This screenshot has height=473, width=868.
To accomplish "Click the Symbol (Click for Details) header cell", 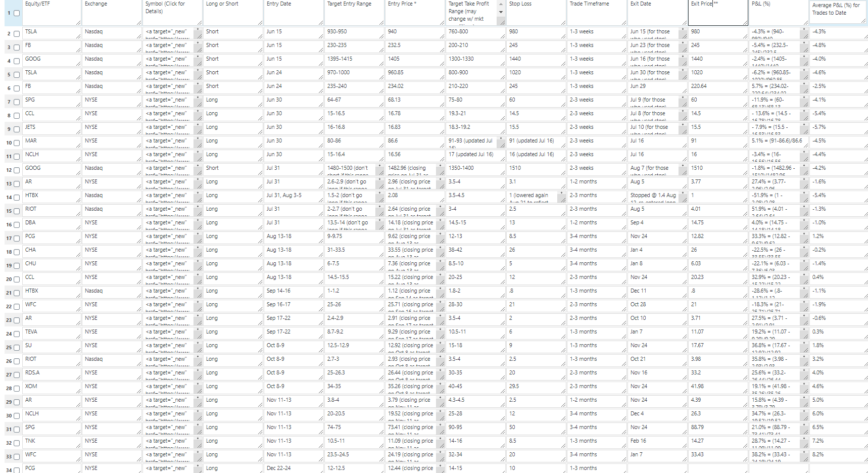I will click(x=173, y=13).
